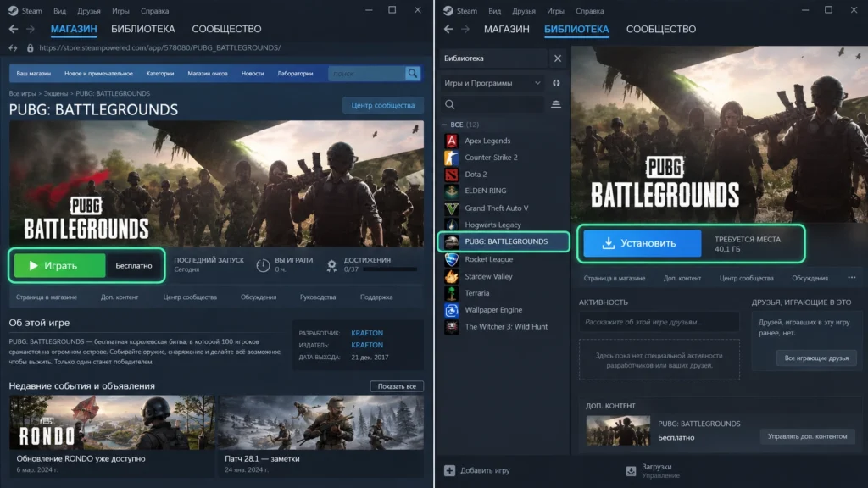Open the Справка menu in the right window
This screenshot has width=868, height=488.
(x=590, y=11)
